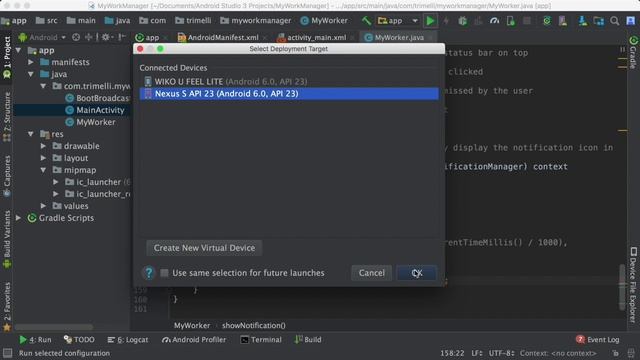Image resolution: width=640 pixels, height=360 pixels.
Task: Expand the values folder
Action: [x=43, y=206]
